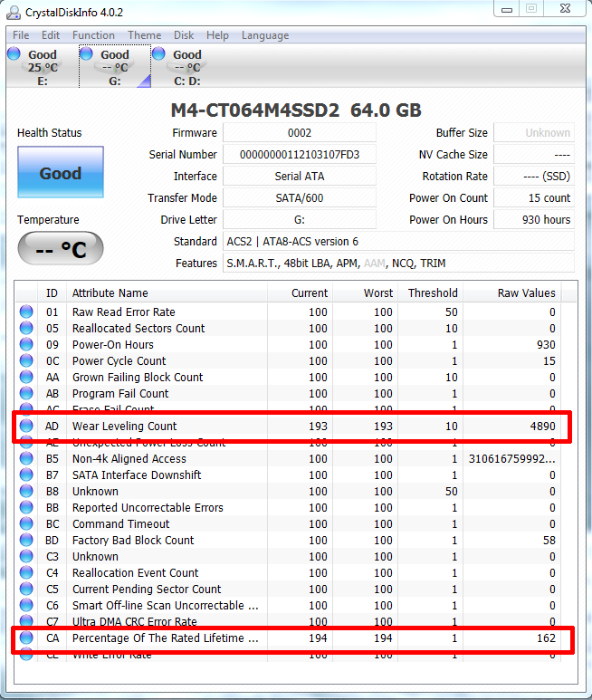Click status icon for Power Cycle Count
Image resolution: width=592 pixels, height=700 pixels.
pyautogui.click(x=26, y=360)
